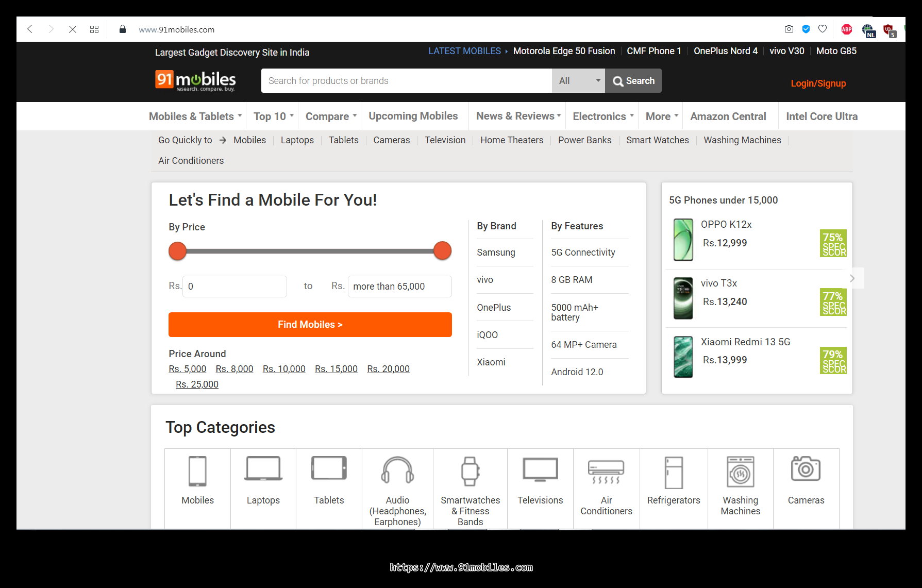Viewport: 922px width, 588px height.
Task: Open the OnePlus Nord 4 link
Action: coord(726,51)
